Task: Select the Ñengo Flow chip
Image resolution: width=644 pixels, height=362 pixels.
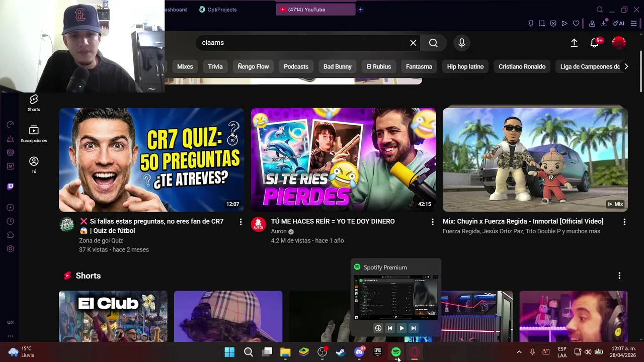Action: (x=253, y=66)
